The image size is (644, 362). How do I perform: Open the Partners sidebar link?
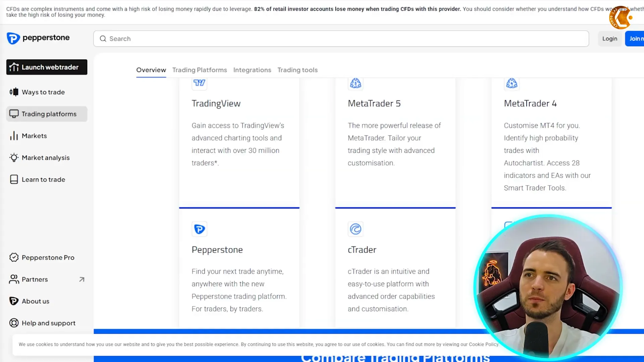click(47, 279)
